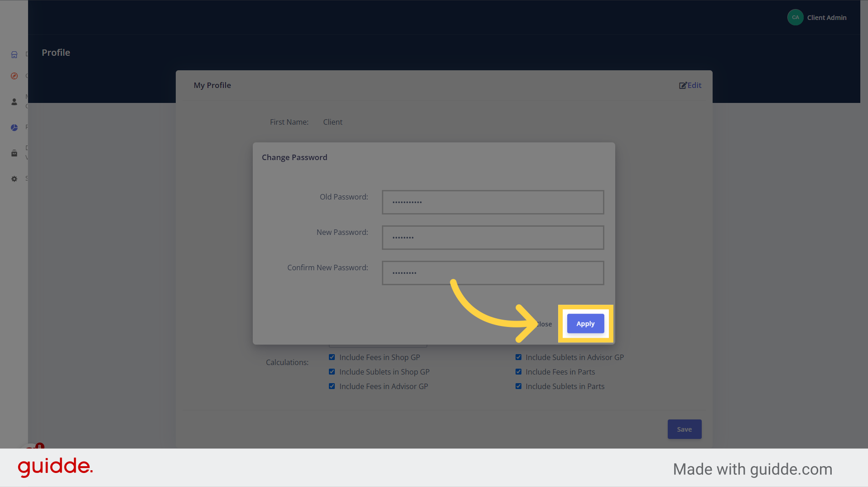The image size is (868, 487).
Task: Click the CA avatar icon
Action: tap(795, 17)
